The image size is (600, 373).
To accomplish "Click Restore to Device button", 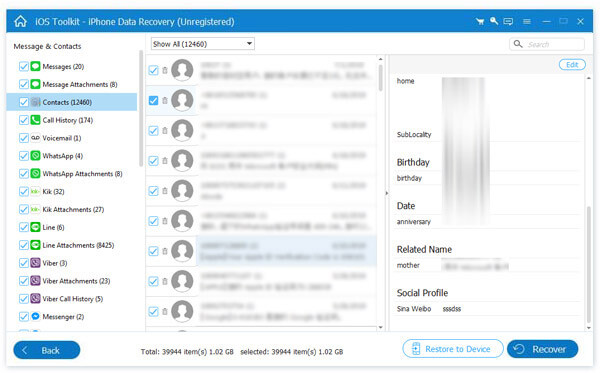I will coord(453,349).
